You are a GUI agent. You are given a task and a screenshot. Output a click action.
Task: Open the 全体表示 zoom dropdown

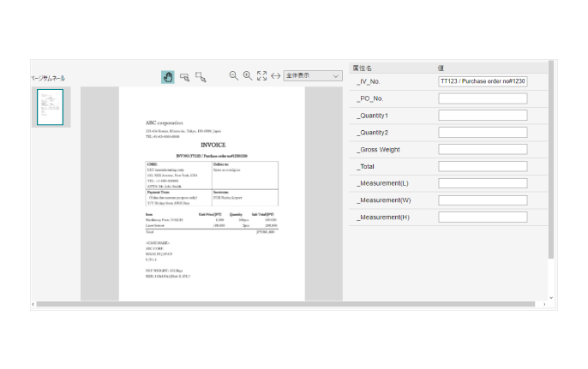(x=313, y=75)
